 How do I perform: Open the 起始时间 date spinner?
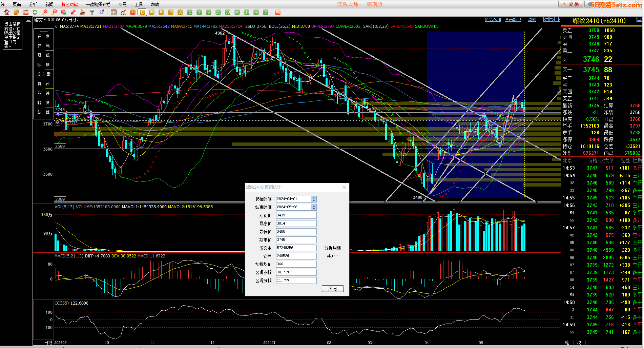(314, 199)
